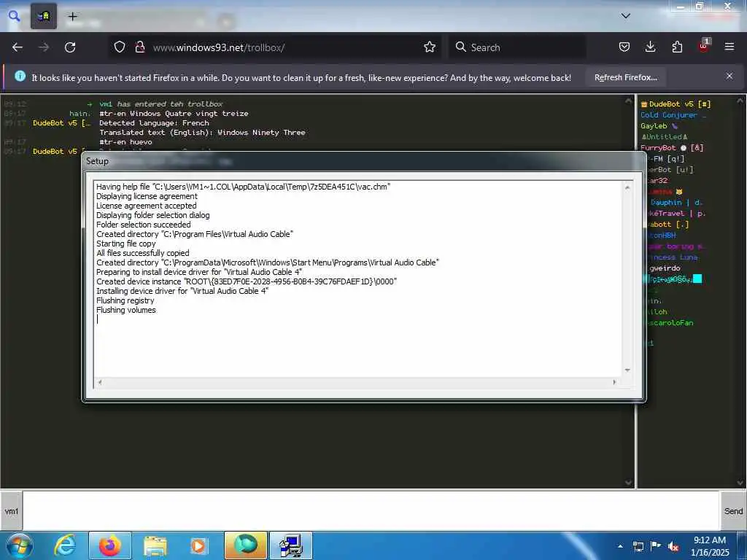
Task: Open the Firefox hamburger menu
Action: (x=729, y=47)
